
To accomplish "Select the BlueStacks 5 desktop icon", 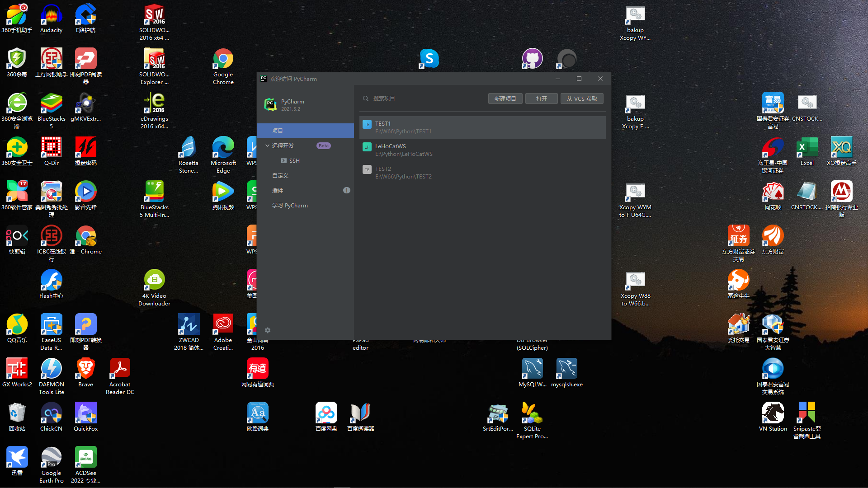I will point(52,111).
